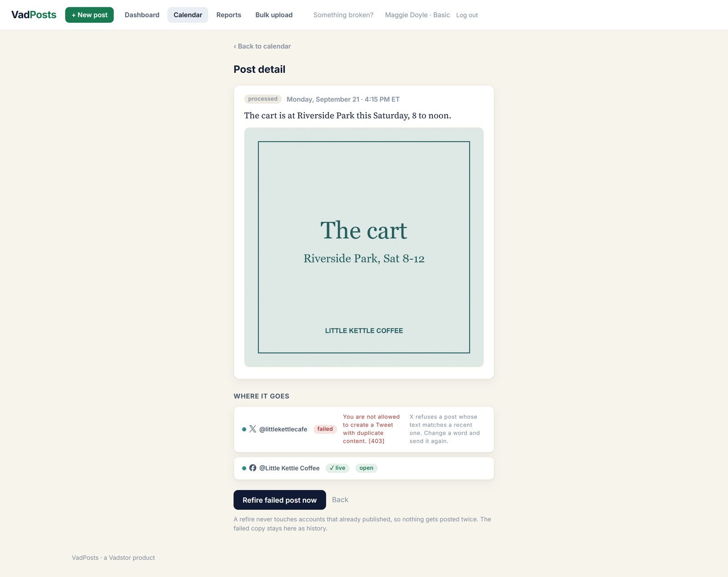Click the processed status badge
Image resolution: width=728 pixels, height=577 pixels.
pos(263,99)
